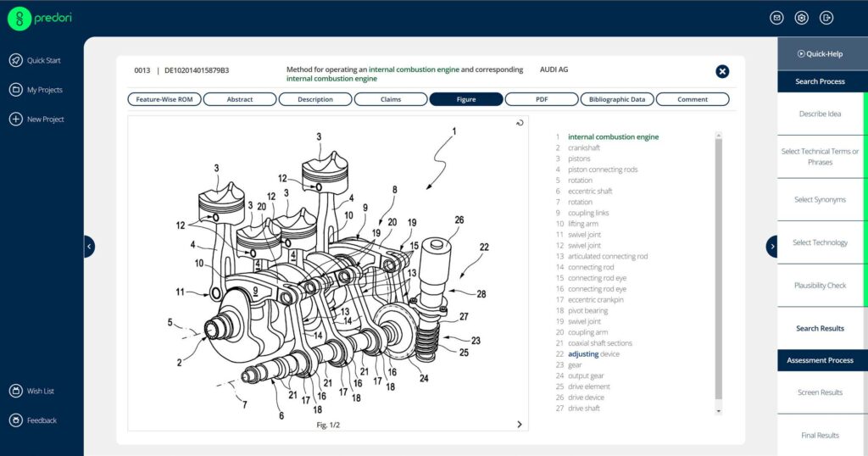
Task: Click scrollbar up arrow in reference list
Action: 719,135
